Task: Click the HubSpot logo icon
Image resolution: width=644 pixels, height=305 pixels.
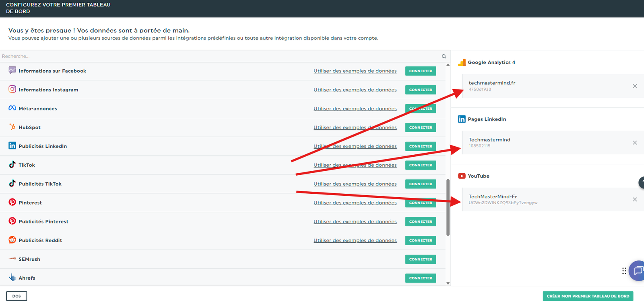Action: coord(12,127)
